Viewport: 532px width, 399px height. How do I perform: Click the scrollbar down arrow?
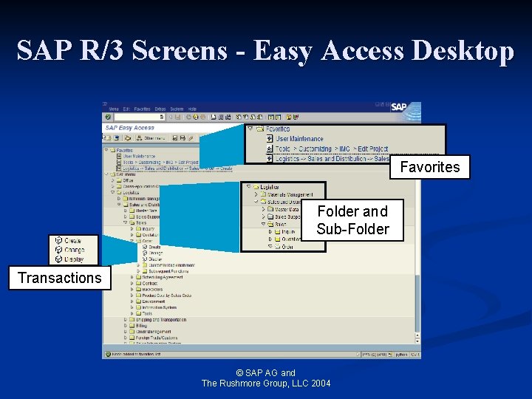pos(417,341)
